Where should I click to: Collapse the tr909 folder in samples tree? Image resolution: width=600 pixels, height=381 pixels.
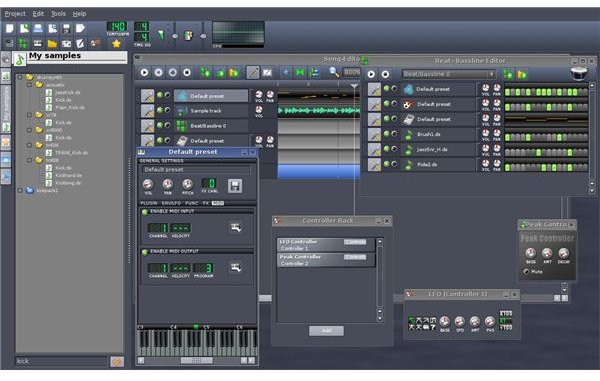point(29,160)
